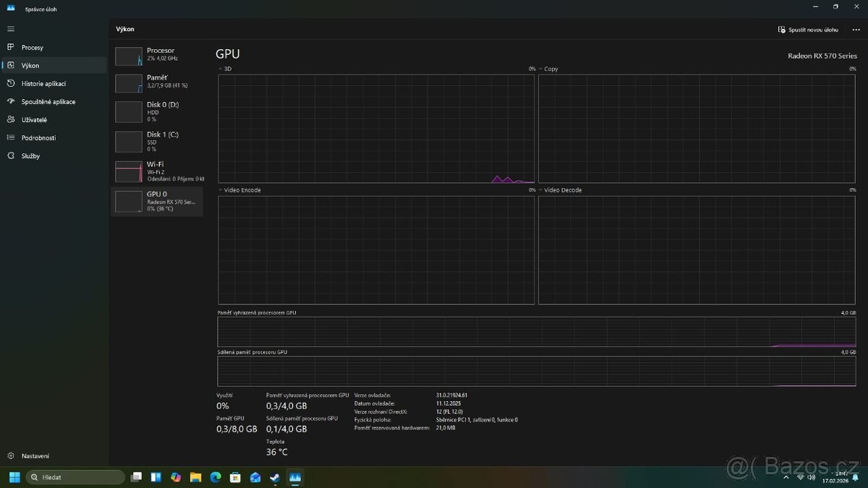Open Task Manager Nastavení
The height and width of the screenshot is (488, 868).
click(35, 455)
